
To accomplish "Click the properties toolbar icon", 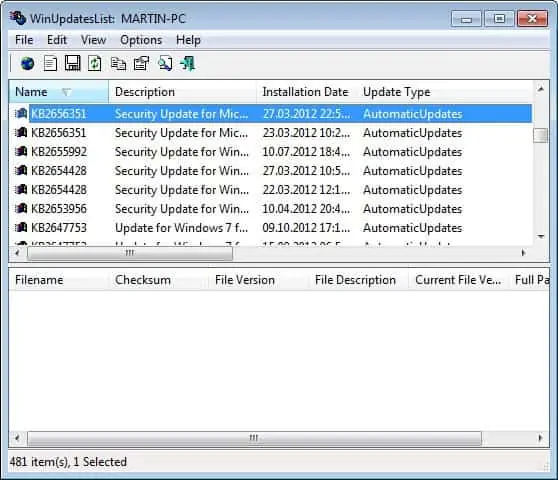I will pos(141,64).
